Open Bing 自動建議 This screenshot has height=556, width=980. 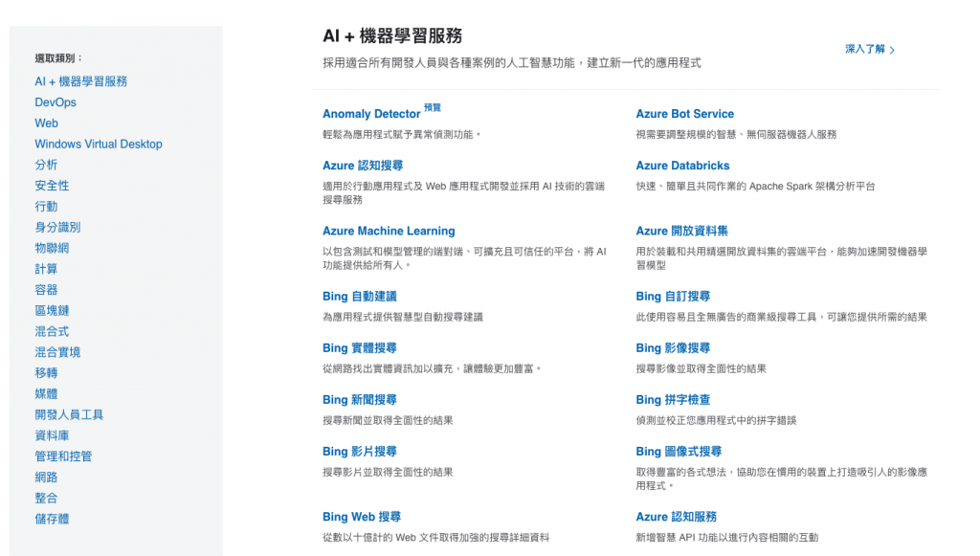pos(360,296)
